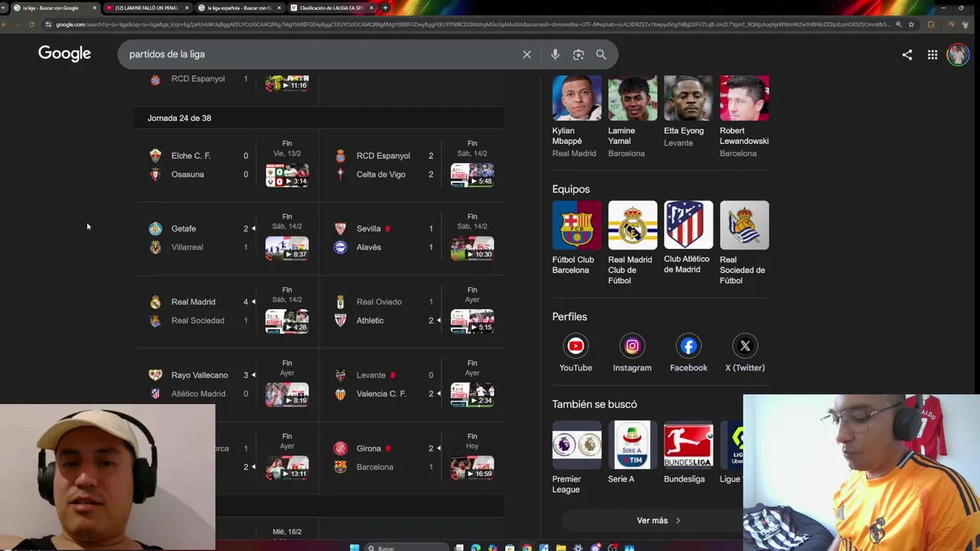Bookmark this page with star icon
The image size is (980, 551).
point(911,24)
